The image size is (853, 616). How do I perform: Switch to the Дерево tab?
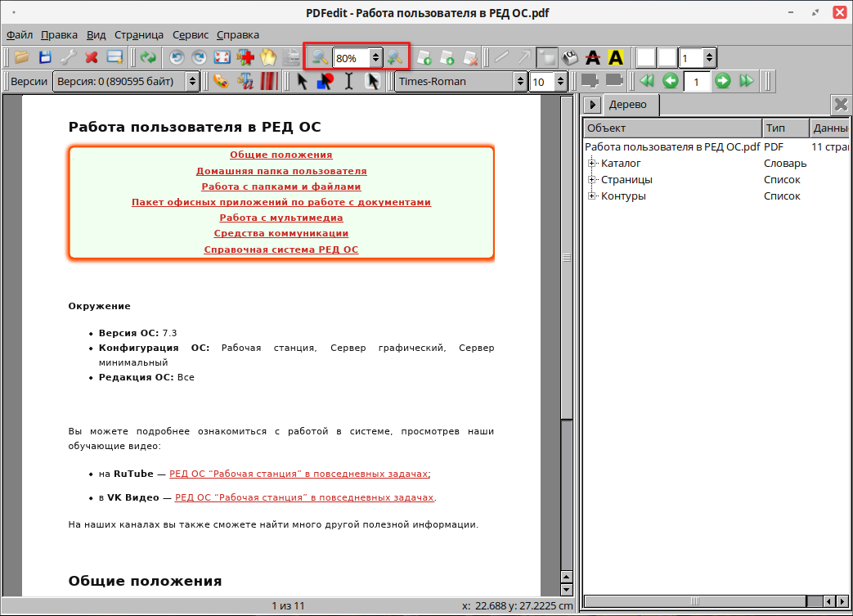[627, 105]
